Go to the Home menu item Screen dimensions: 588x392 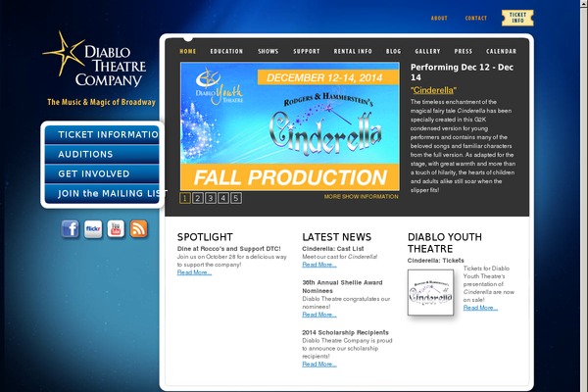click(188, 51)
